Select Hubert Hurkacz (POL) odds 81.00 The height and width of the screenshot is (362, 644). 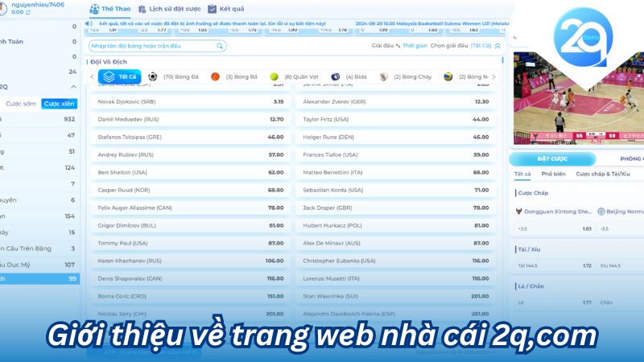396,225
